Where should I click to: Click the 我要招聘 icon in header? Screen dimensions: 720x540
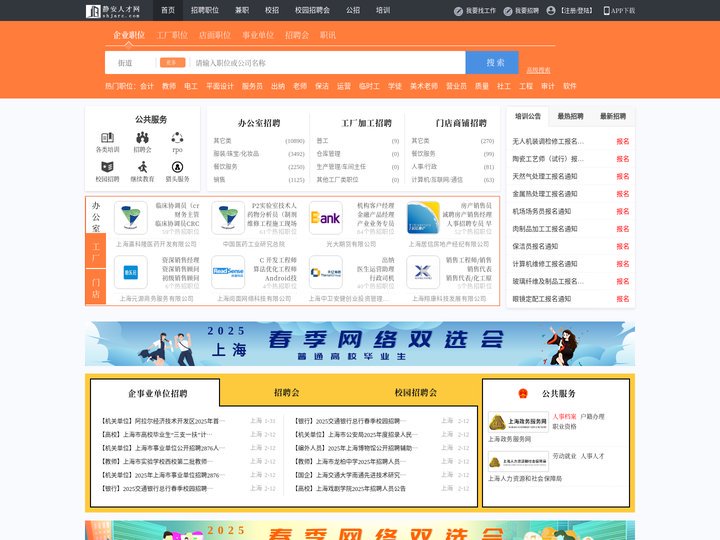[x=508, y=11]
